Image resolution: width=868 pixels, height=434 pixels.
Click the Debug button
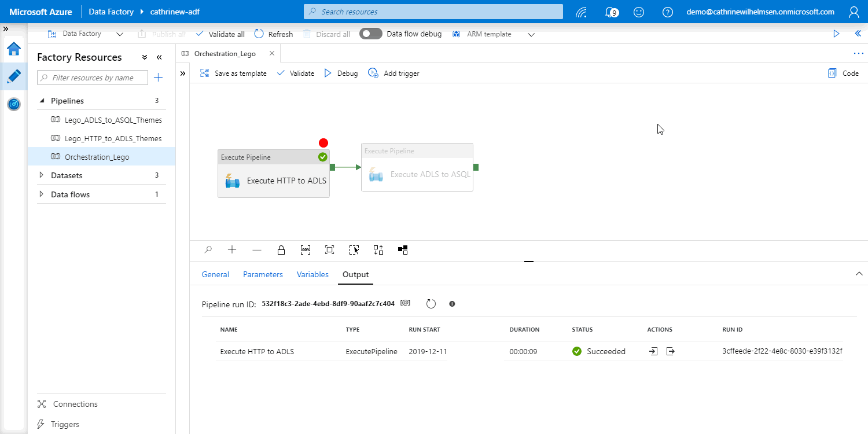[341, 73]
